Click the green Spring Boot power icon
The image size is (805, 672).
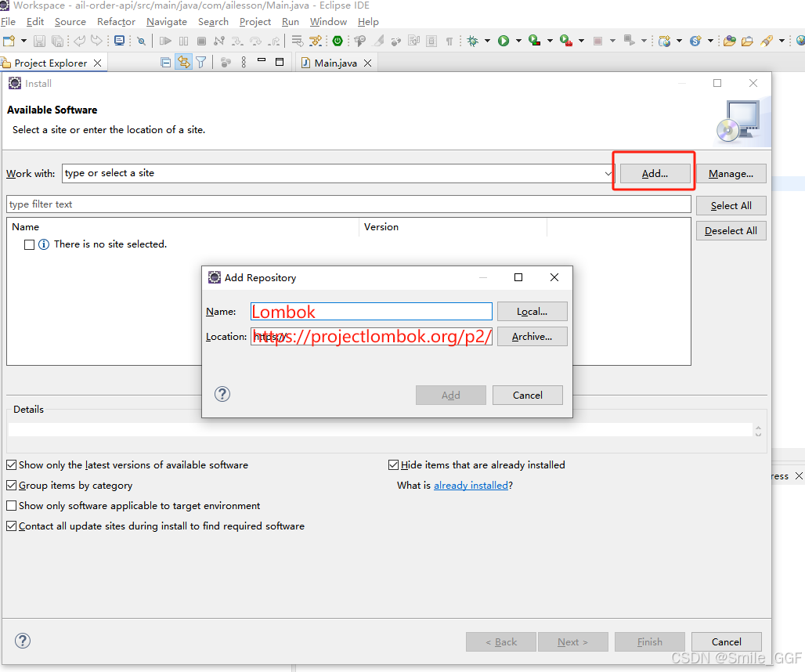tap(338, 41)
